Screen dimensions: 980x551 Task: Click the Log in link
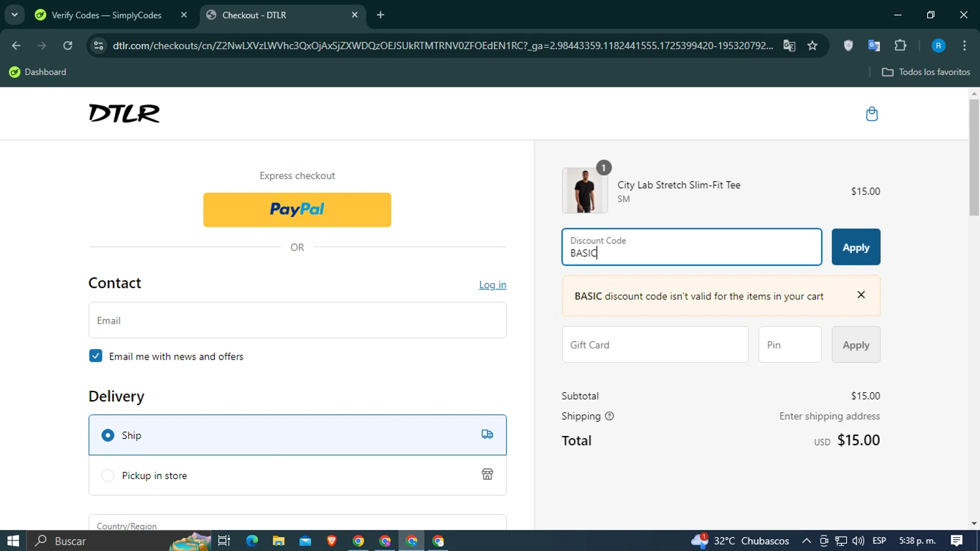tap(493, 285)
